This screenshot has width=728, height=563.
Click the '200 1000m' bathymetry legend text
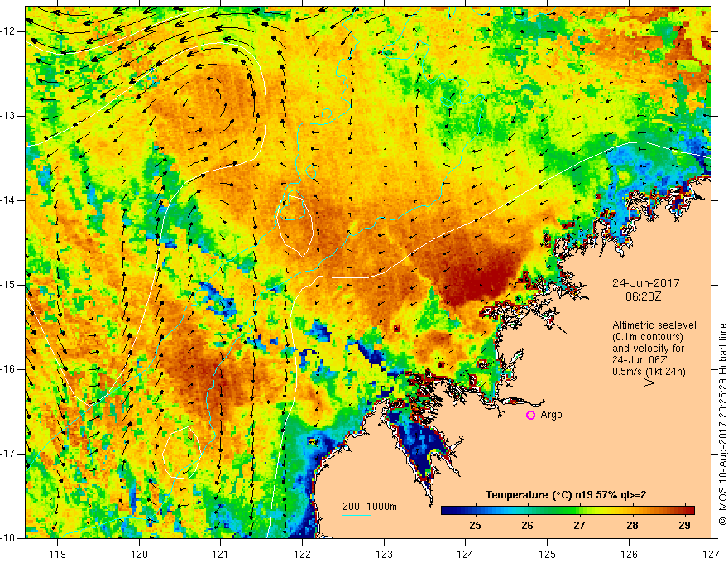tap(370, 507)
